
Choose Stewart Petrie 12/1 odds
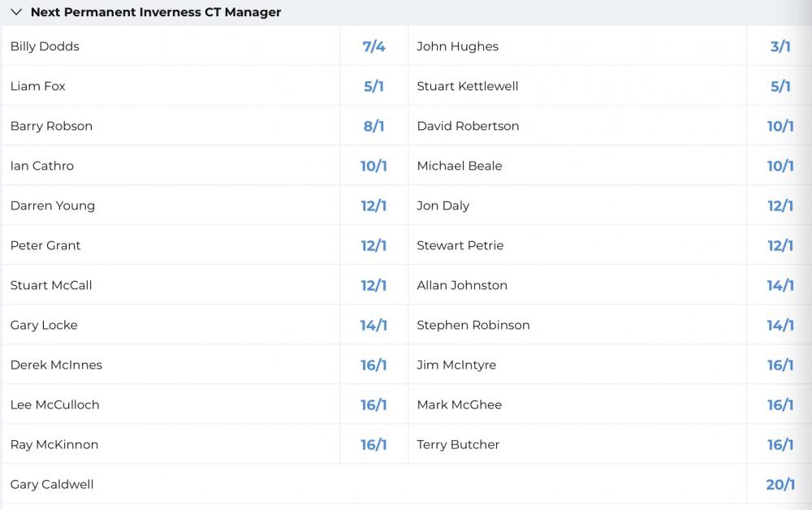780,245
